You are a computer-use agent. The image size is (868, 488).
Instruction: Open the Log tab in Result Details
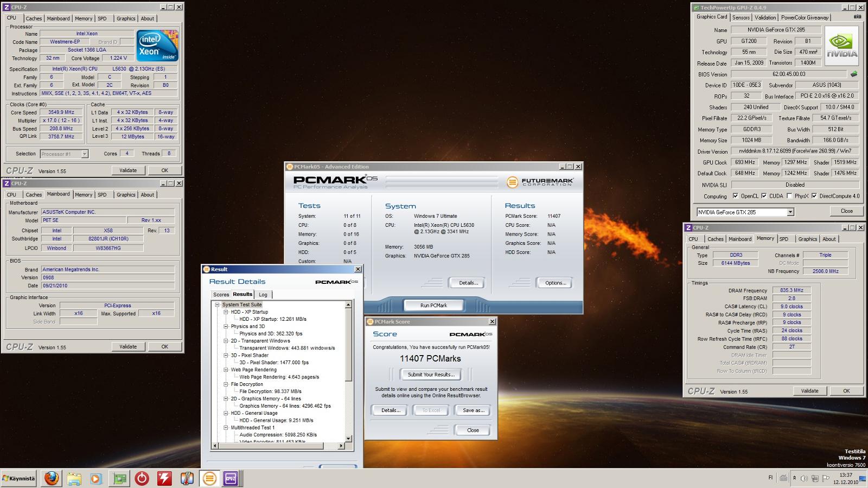[263, 295]
